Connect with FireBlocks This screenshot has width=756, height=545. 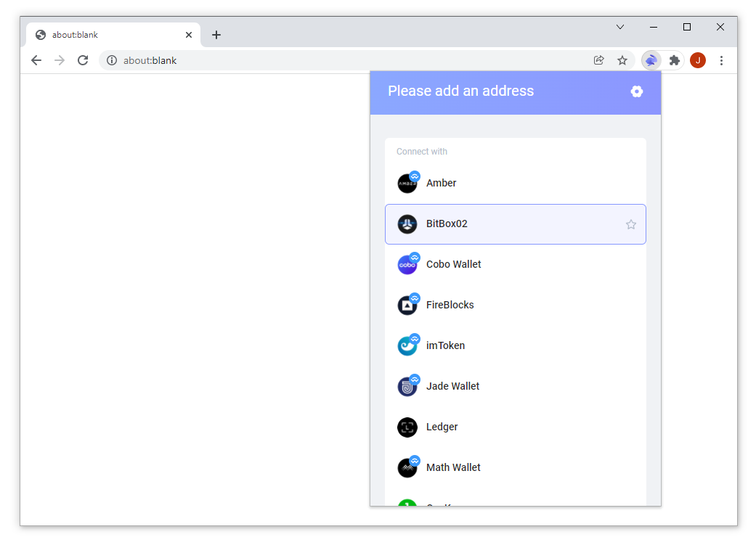coord(516,306)
